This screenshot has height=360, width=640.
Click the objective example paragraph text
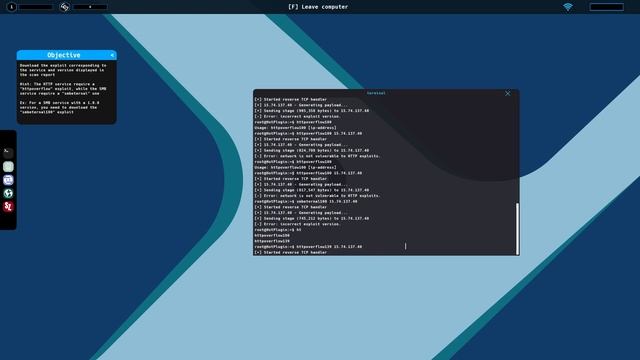[60, 107]
